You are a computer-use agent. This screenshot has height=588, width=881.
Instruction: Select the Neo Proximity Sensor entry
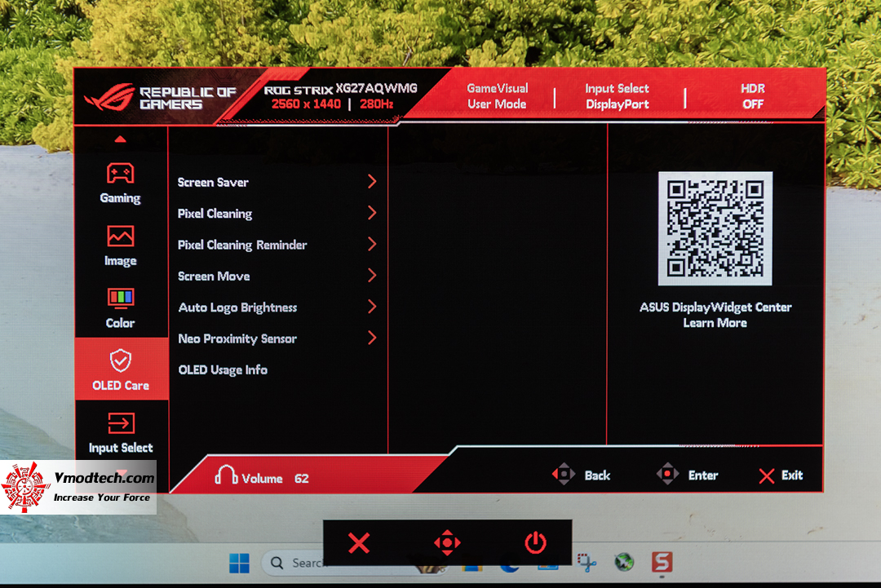237,338
